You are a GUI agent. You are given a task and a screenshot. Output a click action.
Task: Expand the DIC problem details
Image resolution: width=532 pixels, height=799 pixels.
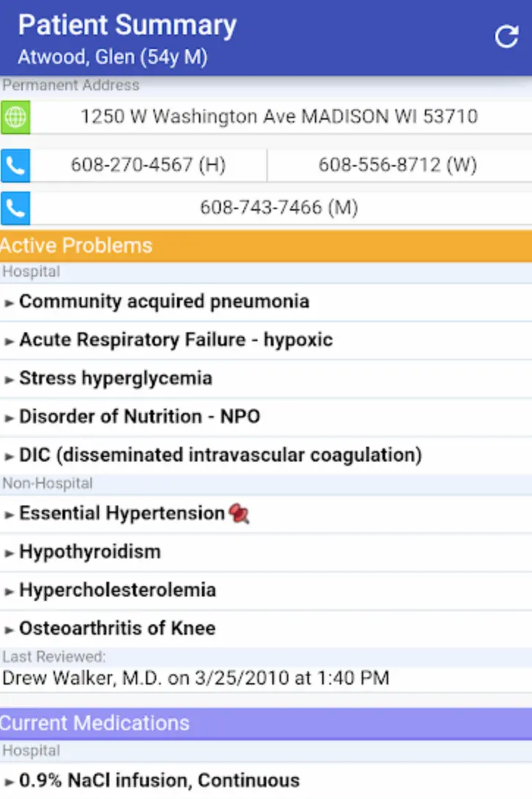219,455
